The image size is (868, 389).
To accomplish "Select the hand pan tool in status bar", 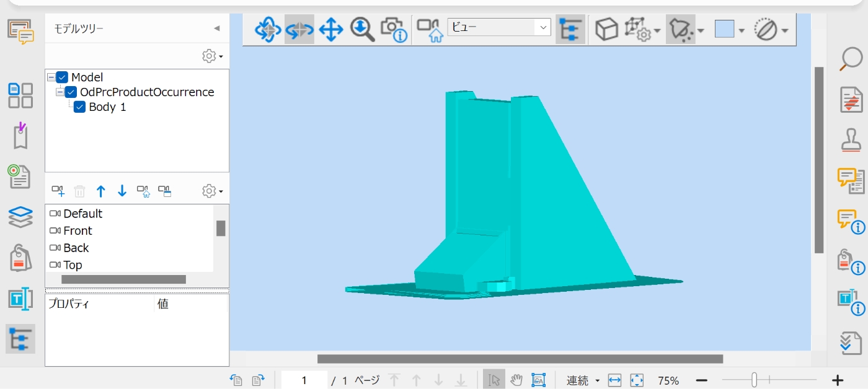I will [x=516, y=379].
